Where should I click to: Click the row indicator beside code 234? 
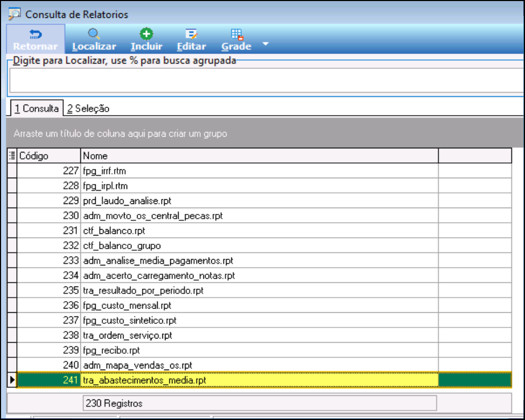12,275
